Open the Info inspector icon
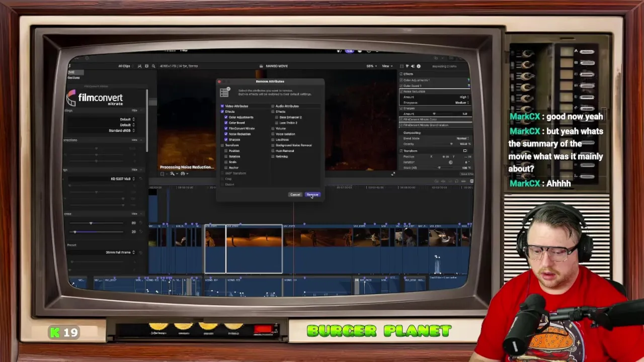 click(418, 66)
